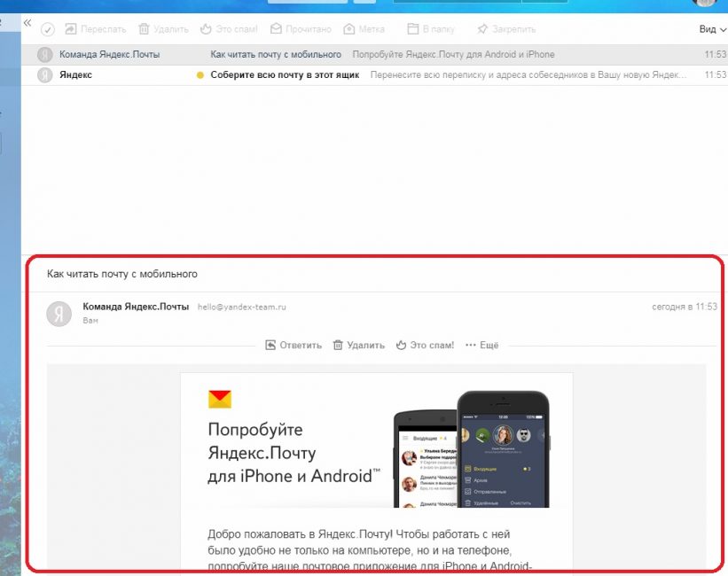
Task: Open the list row subject Как читать почту с мобильного
Action: pyautogui.click(x=276, y=54)
